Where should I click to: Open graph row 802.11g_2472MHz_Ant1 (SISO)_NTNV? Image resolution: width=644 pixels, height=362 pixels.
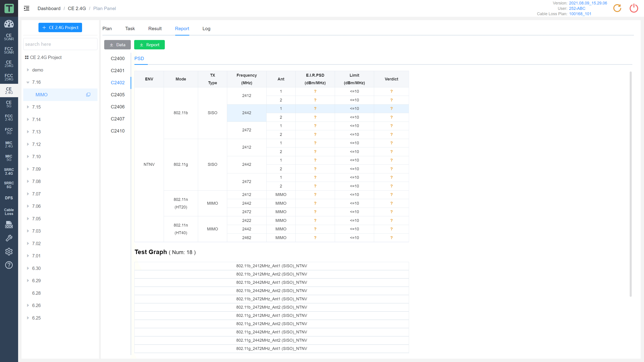tap(271, 349)
